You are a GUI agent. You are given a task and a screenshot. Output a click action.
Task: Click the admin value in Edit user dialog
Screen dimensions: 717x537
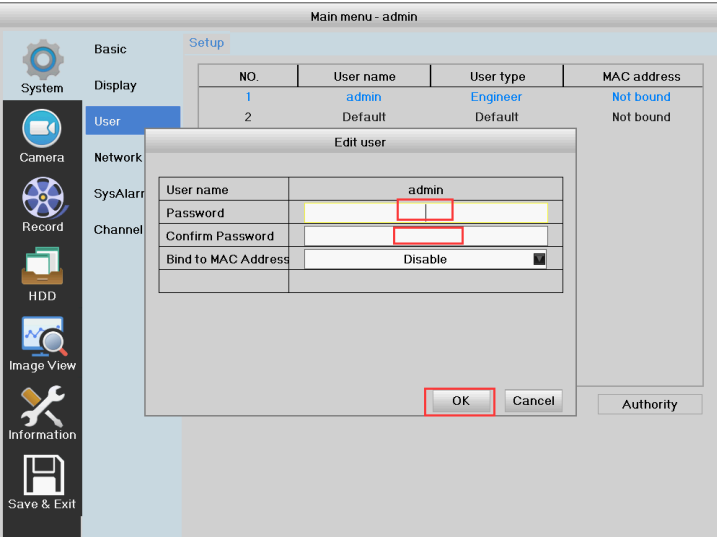(x=426, y=189)
